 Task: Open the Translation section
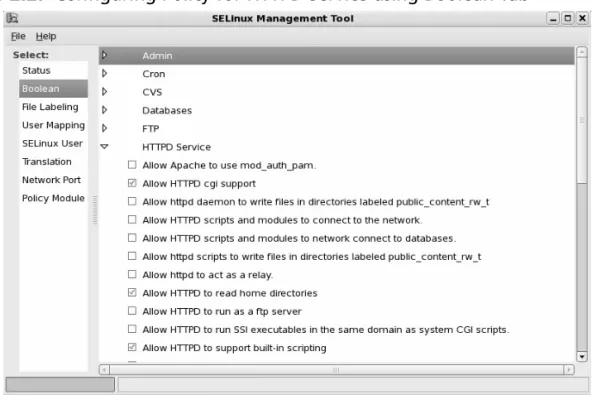(53, 162)
